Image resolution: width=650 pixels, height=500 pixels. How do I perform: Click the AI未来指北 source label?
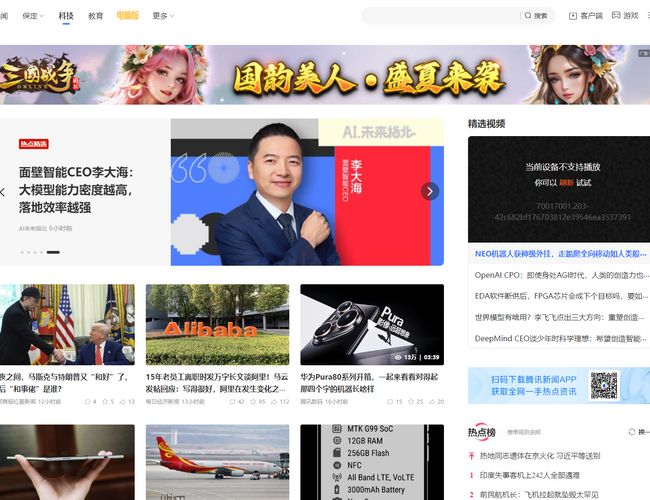click(x=33, y=228)
